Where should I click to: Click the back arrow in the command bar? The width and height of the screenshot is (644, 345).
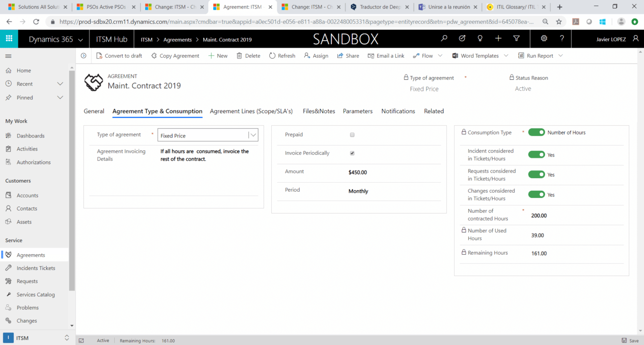pyautogui.click(x=83, y=56)
